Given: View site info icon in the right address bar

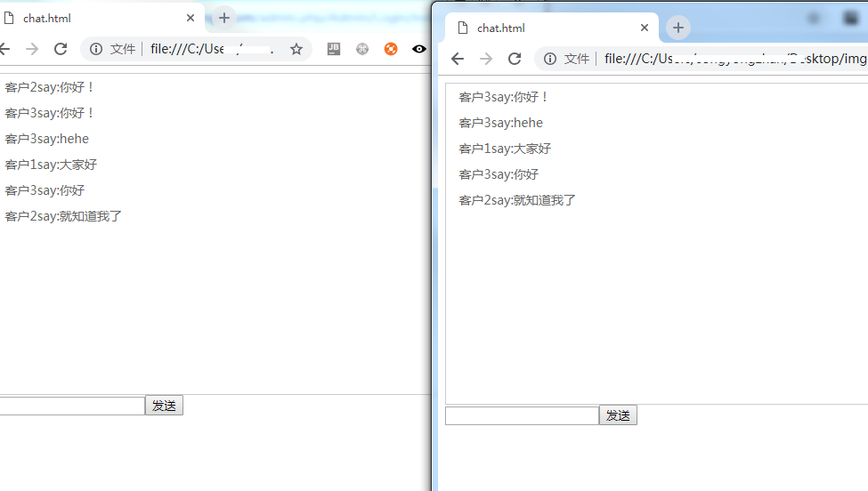Looking at the screenshot, I should pos(550,59).
